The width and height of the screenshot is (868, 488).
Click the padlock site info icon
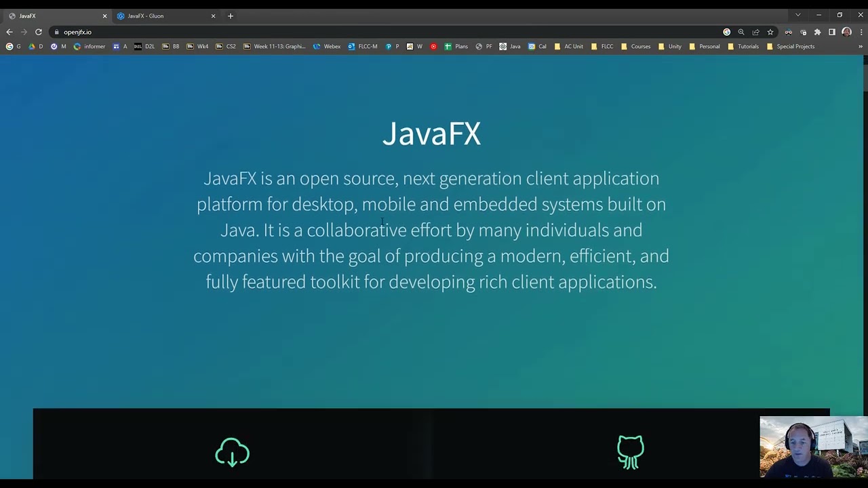coord(57,32)
